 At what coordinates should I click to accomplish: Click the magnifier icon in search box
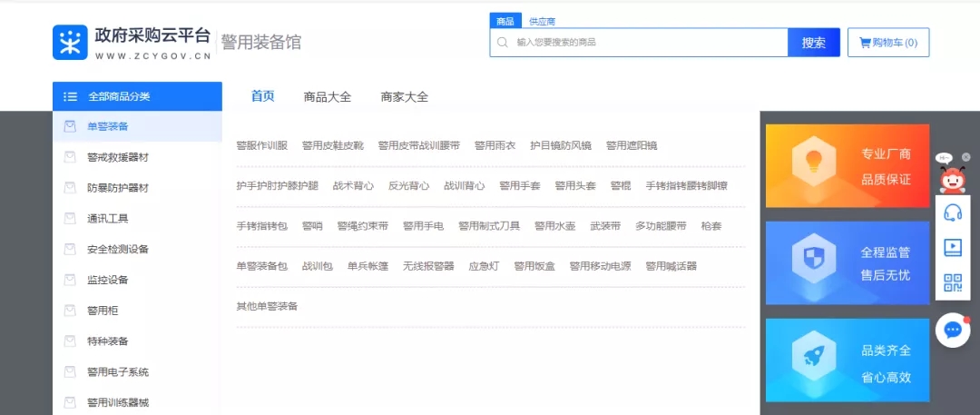pyautogui.click(x=503, y=43)
